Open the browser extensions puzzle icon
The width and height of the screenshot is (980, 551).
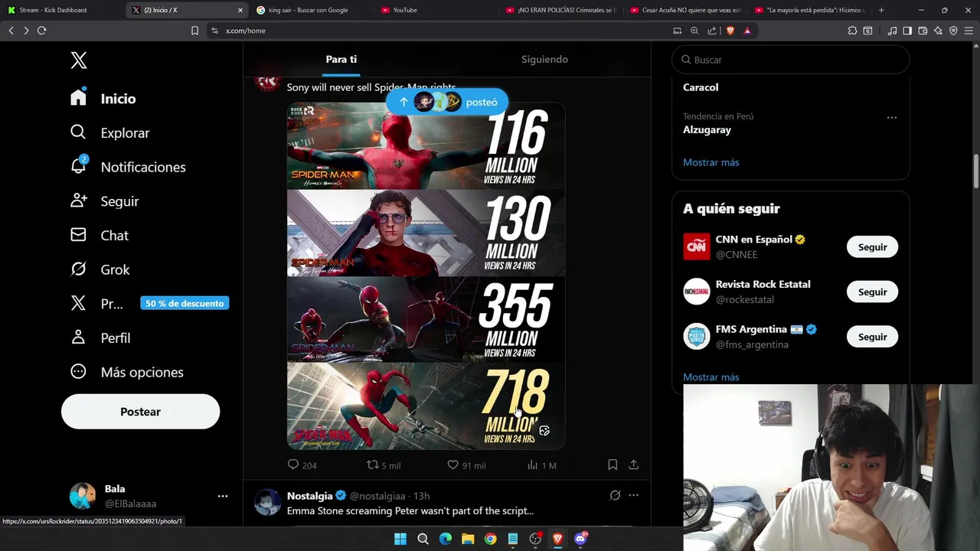point(852,31)
